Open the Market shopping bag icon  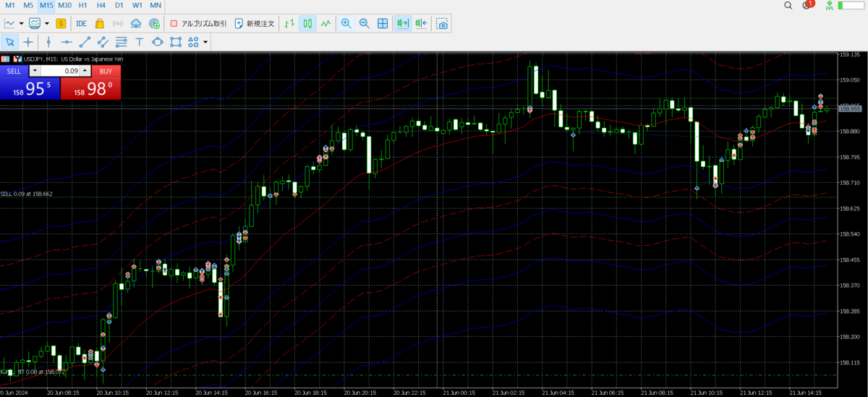pos(100,23)
